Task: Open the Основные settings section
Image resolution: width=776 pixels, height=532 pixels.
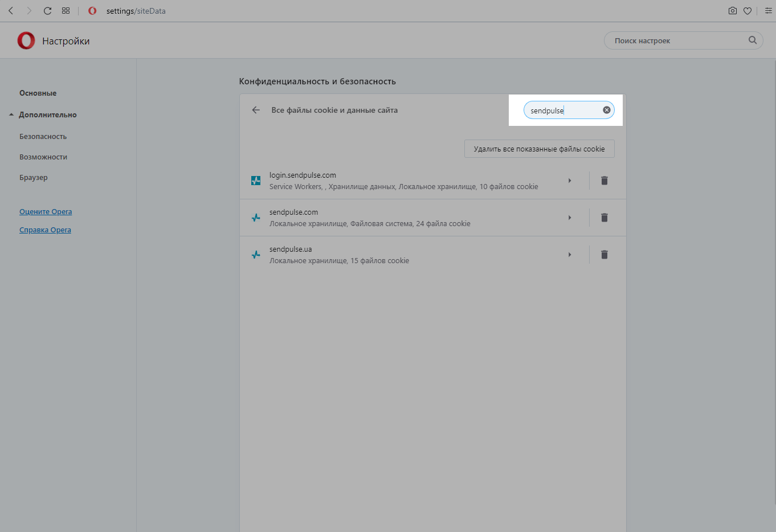Action: pyautogui.click(x=38, y=93)
